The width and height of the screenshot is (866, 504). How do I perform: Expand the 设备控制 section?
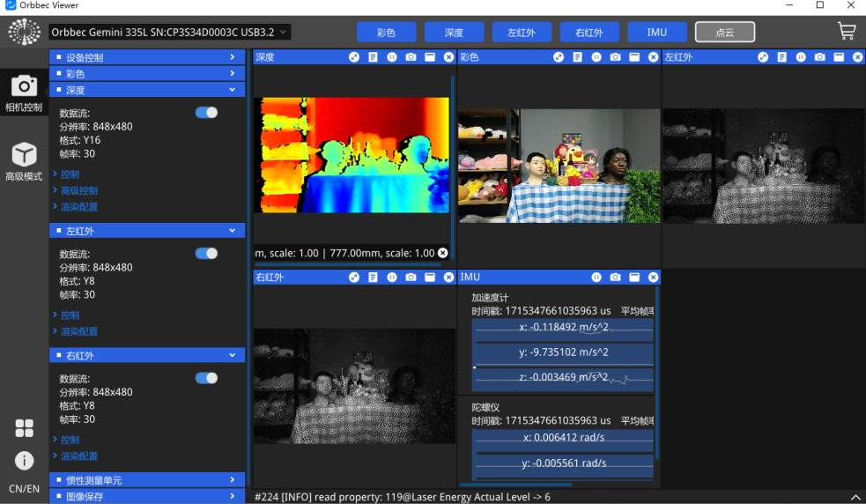click(147, 57)
